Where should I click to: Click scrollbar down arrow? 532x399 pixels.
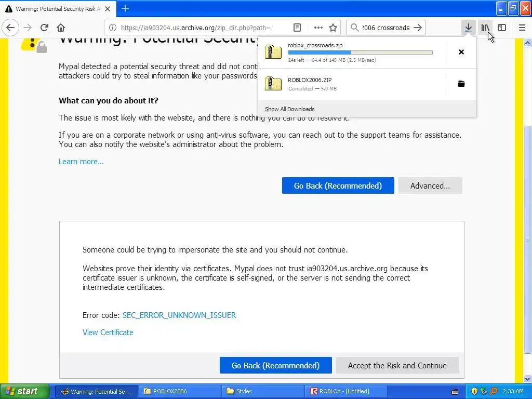pyautogui.click(x=528, y=379)
